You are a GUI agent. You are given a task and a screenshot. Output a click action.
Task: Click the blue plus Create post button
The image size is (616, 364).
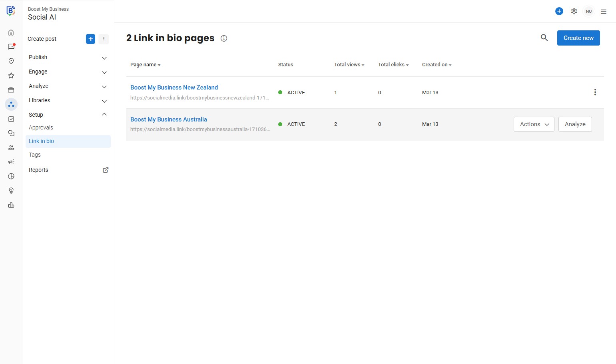[x=91, y=39]
